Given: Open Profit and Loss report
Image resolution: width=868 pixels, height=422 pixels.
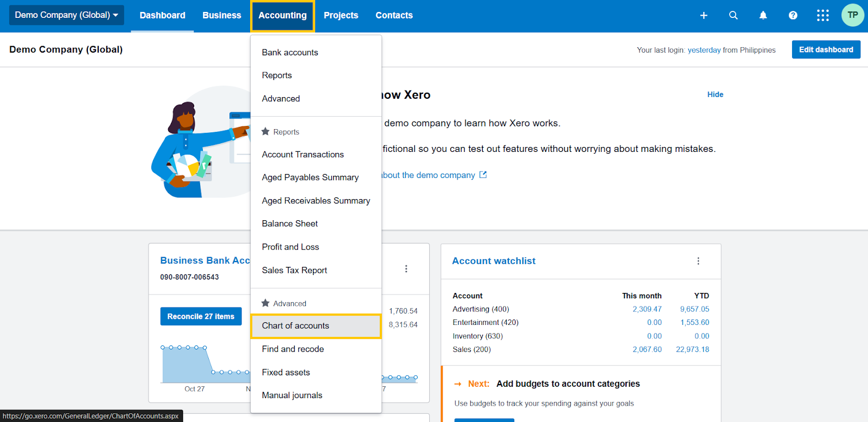Looking at the screenshot, I should coord(316,247).
